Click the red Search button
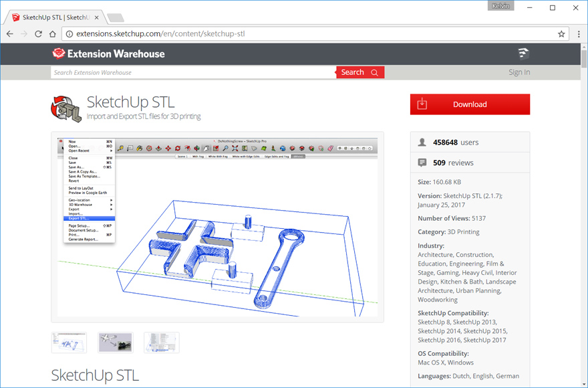Viewport: 588px width, 388px height. [x=360, y=72]
